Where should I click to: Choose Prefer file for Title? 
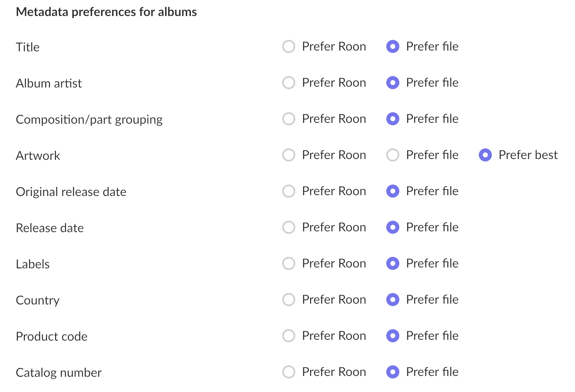pyautogui.click(x=393, y=46)
